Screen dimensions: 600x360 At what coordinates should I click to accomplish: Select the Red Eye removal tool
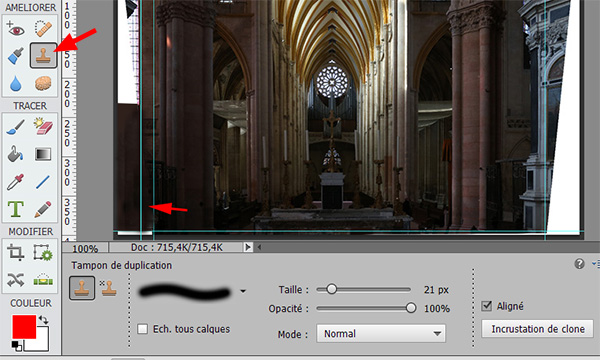[15, 29]
